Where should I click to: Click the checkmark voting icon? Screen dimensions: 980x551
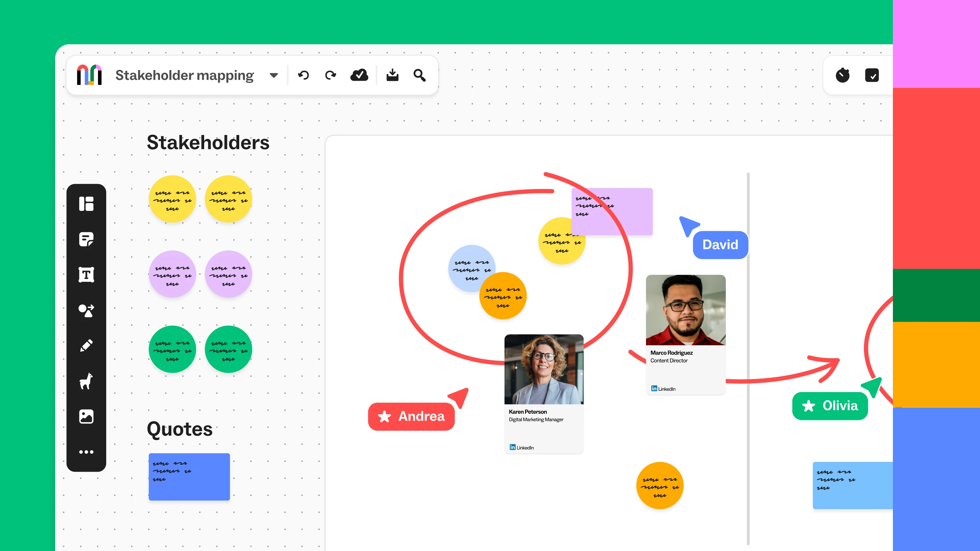pyautogui.click(x=871, y=75)
